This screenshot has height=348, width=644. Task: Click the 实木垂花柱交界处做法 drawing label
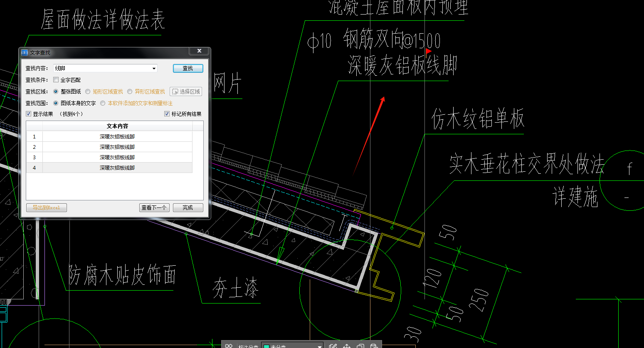pos(527,164)
